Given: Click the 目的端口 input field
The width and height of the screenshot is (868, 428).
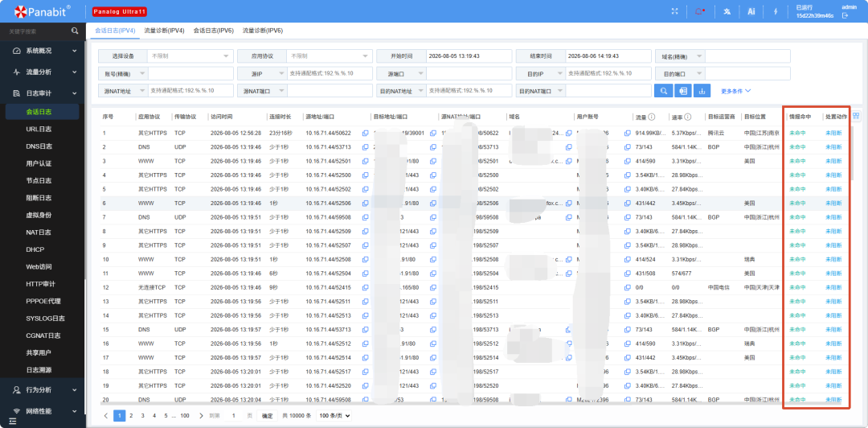Looking at the screenshot, I should coord(747,73).
